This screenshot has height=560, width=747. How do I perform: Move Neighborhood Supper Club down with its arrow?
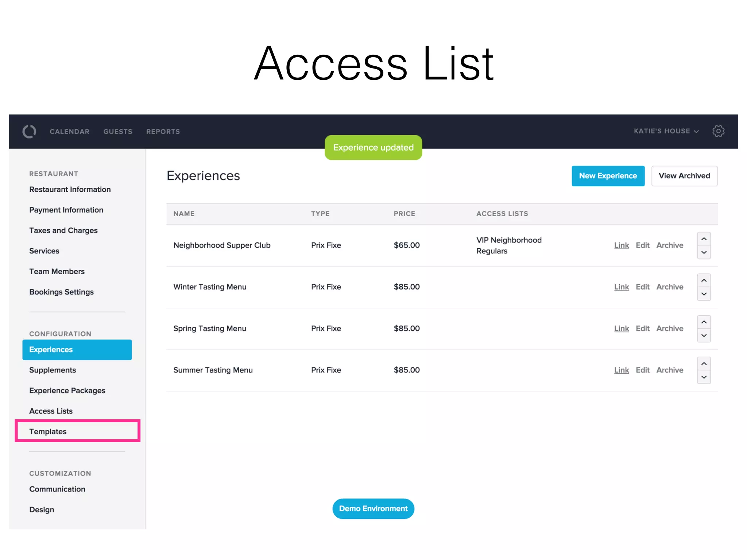tap(704, 252)
